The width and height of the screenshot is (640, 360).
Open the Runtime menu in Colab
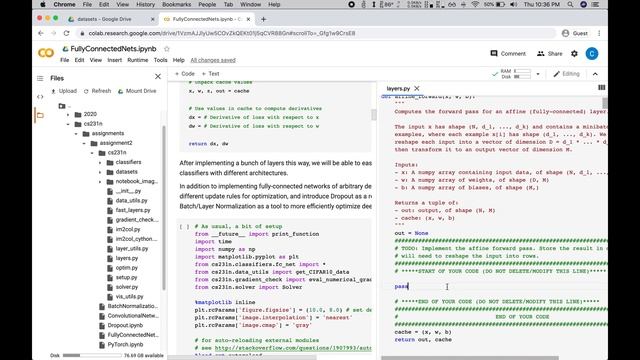(x=138, y=60)
